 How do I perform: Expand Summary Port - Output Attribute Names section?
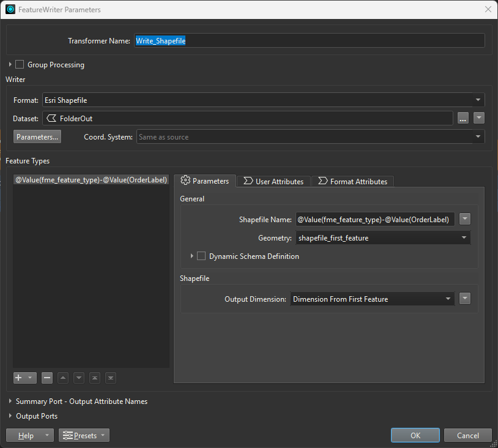coord(10,401)
